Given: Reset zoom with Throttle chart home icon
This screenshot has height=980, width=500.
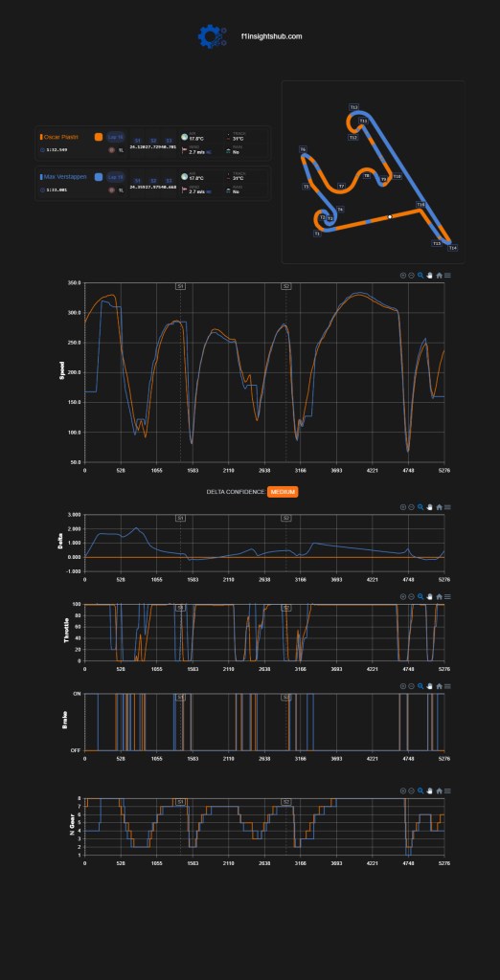Looking at the screenshot, I should tap(439, 597).
